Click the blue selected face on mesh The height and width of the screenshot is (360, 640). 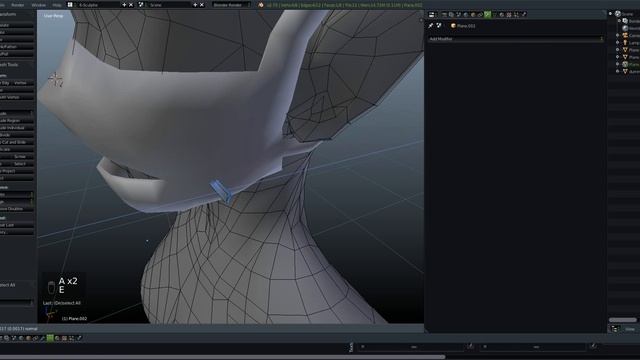pos(222,191)
